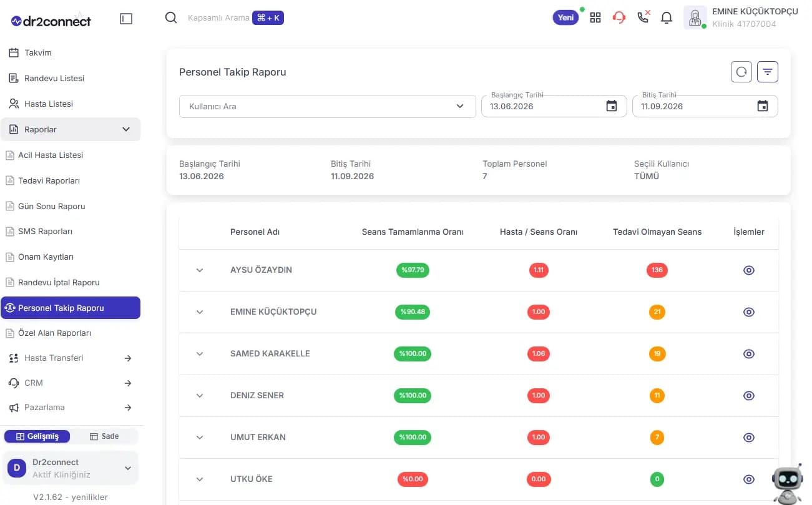Expand the UTKU ÖKE row
This screenshot has width=812, height=505.
click(x=200, y=479)
